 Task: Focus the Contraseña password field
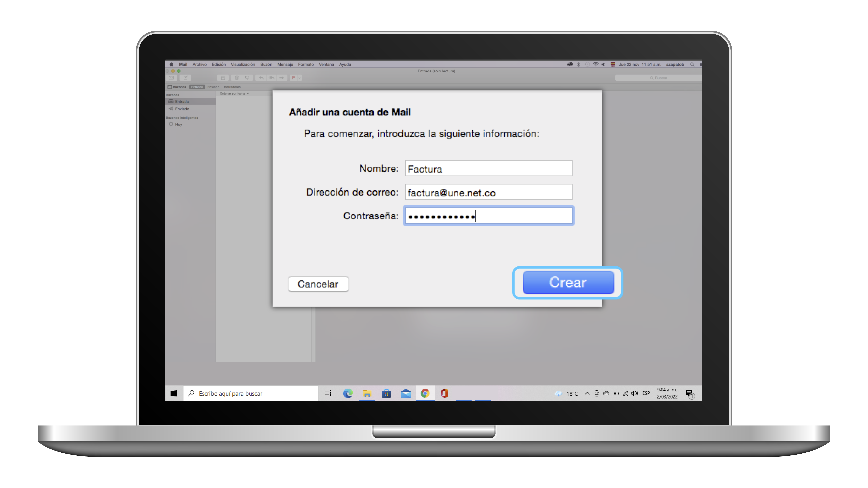point(488,216)
